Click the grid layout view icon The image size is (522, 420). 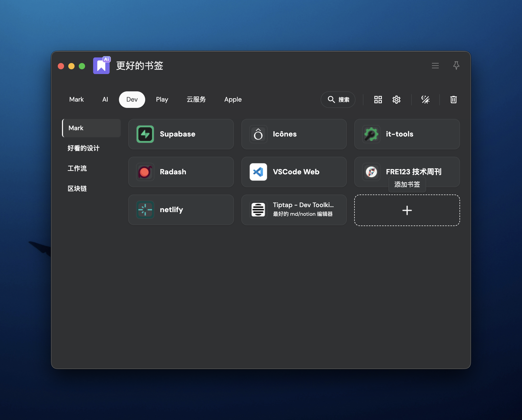pos(378,99)
